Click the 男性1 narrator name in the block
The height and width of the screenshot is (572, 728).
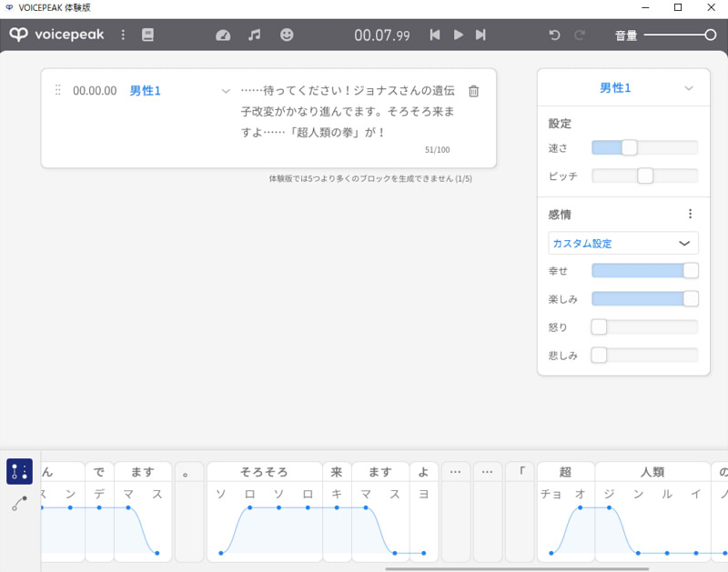click(x=146, y=90)
